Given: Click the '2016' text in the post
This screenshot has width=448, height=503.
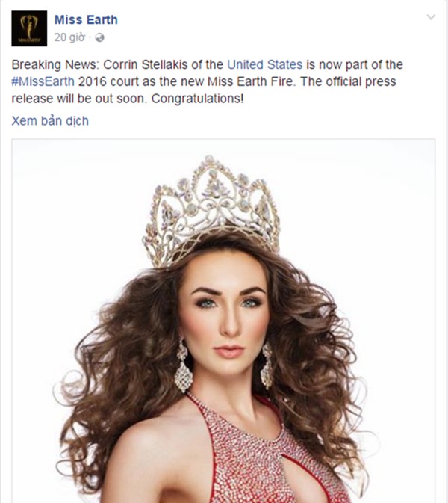Looking at the screenshot, I should 93,81.
